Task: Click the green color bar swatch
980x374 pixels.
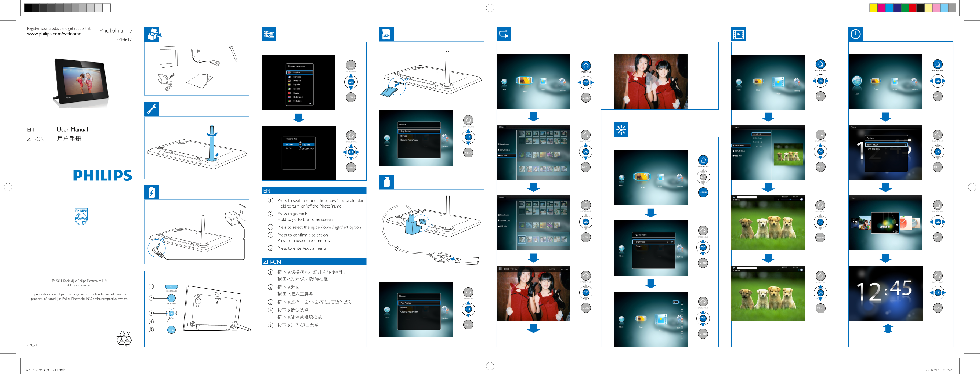Action: pos(905,8)
